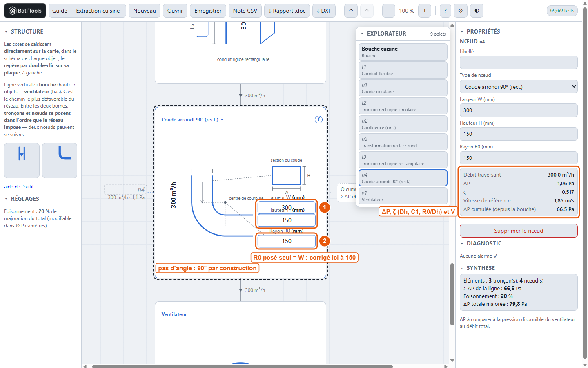
Task: Collapse the STRUCTURE section
Action: tap(6, 31)
